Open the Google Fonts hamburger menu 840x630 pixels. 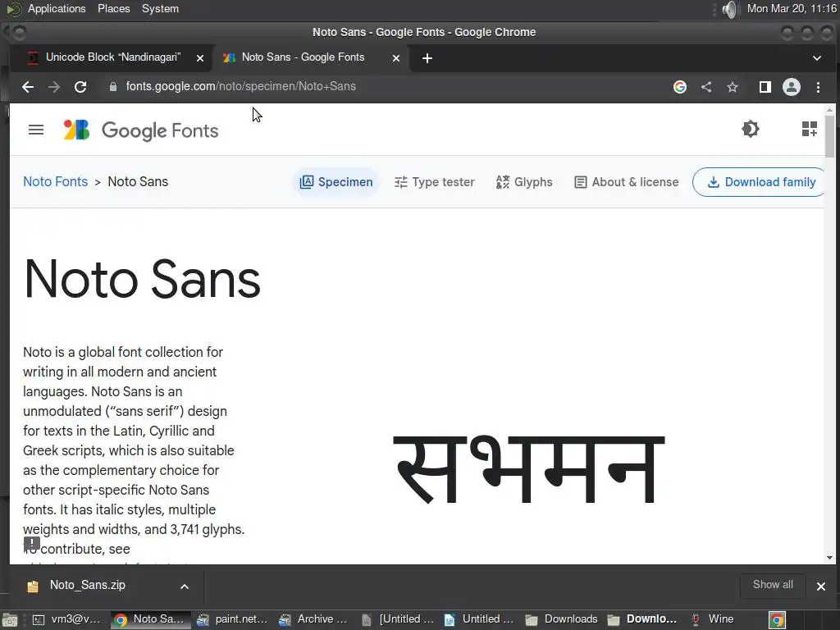36,130
